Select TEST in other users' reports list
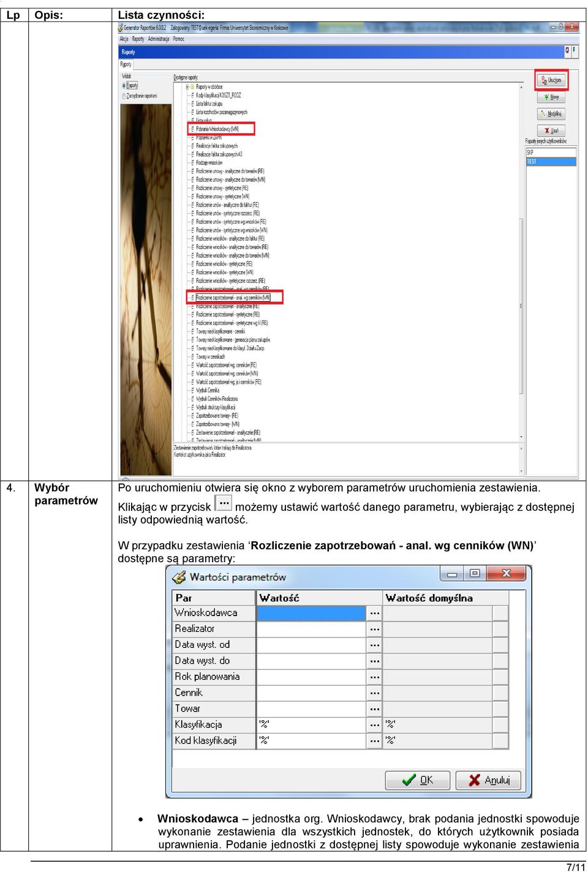 (551, 162)
